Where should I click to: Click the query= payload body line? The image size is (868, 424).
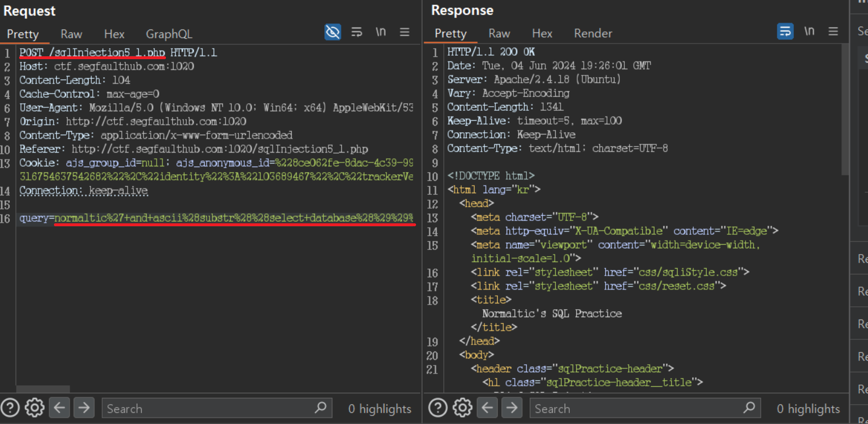coord(216,218)
